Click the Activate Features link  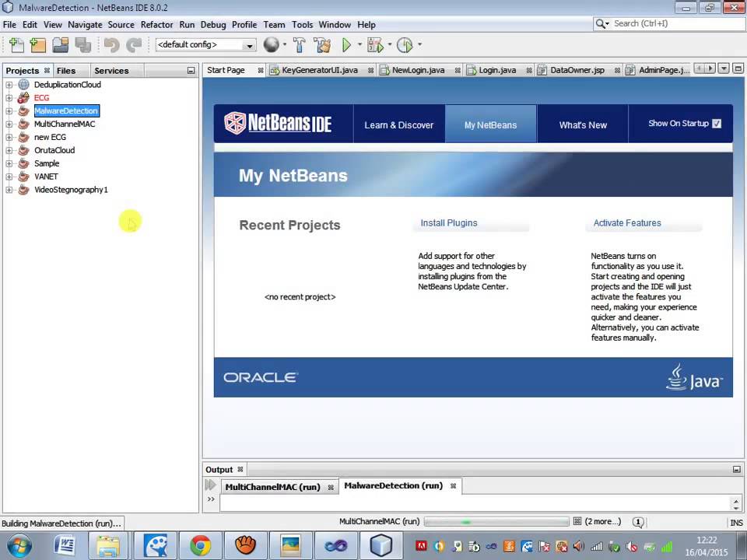click(627, 223)
